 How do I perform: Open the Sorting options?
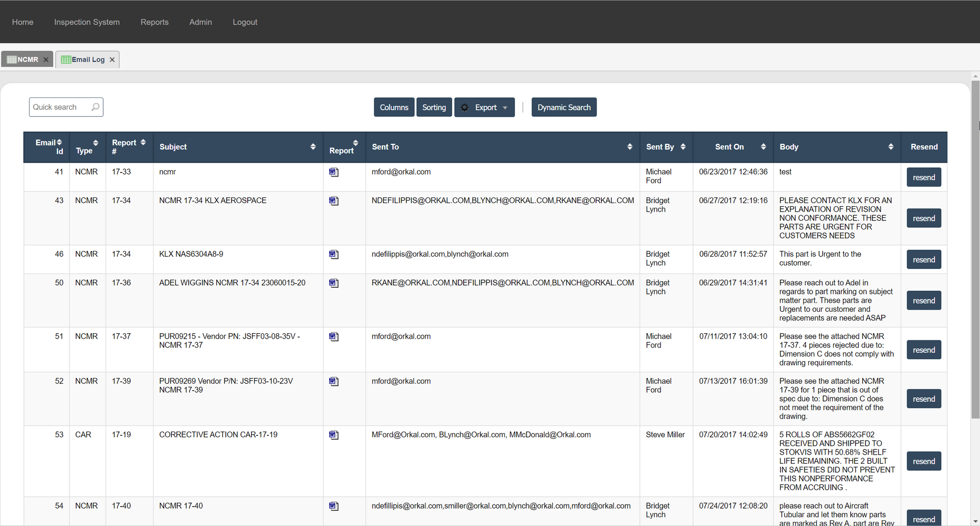pyautogui.click(x=434, y=108)
